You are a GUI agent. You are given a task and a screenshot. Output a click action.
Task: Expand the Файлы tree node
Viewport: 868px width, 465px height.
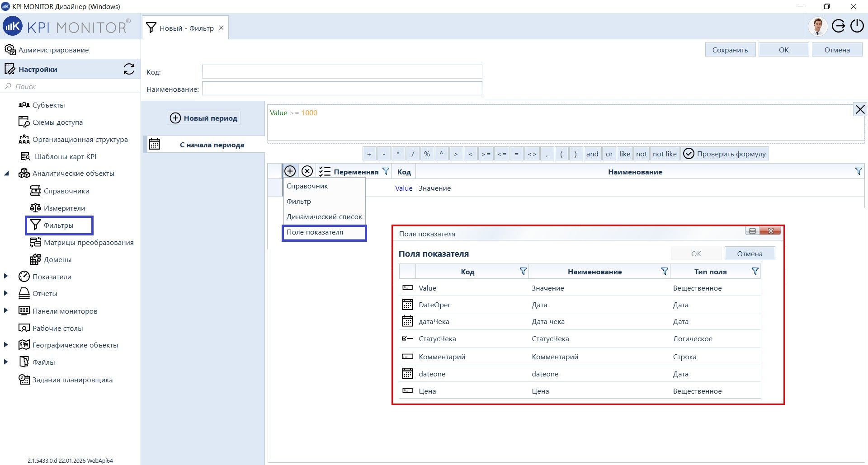[x=6, y=362]
